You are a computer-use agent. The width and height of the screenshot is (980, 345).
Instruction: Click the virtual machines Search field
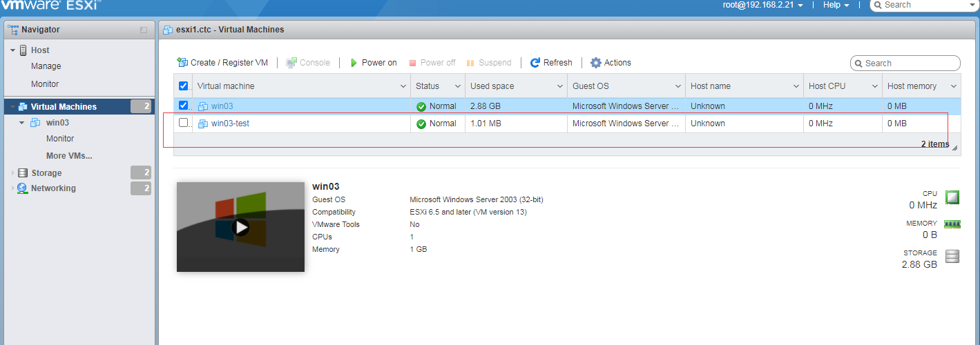(910, 63)
